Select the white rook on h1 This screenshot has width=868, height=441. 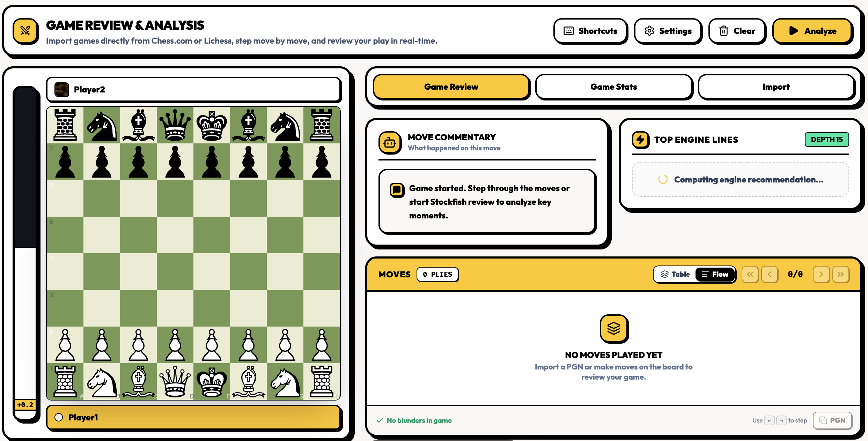tap(322, 381)
